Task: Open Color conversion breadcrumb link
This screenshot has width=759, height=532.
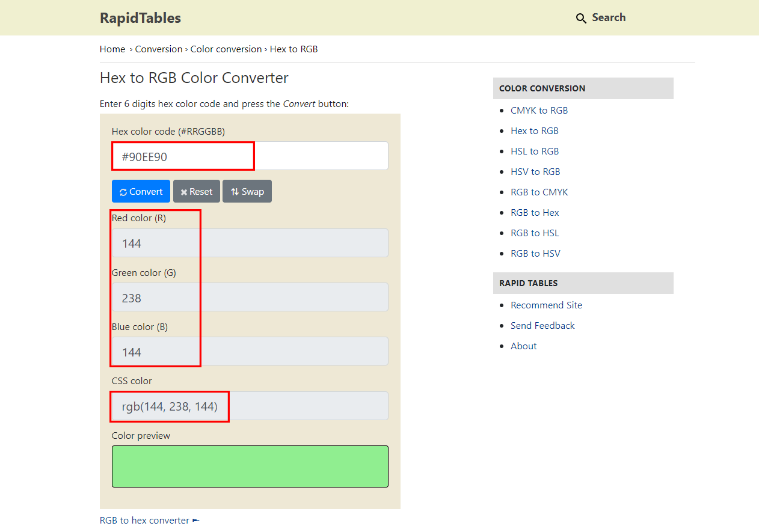Action: [226, 49]
